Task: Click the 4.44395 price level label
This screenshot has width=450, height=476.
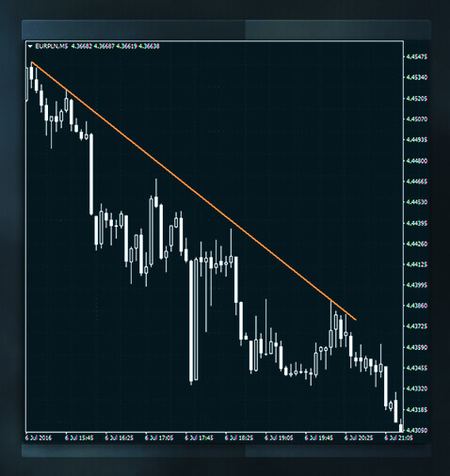Action: click(417, 223)
